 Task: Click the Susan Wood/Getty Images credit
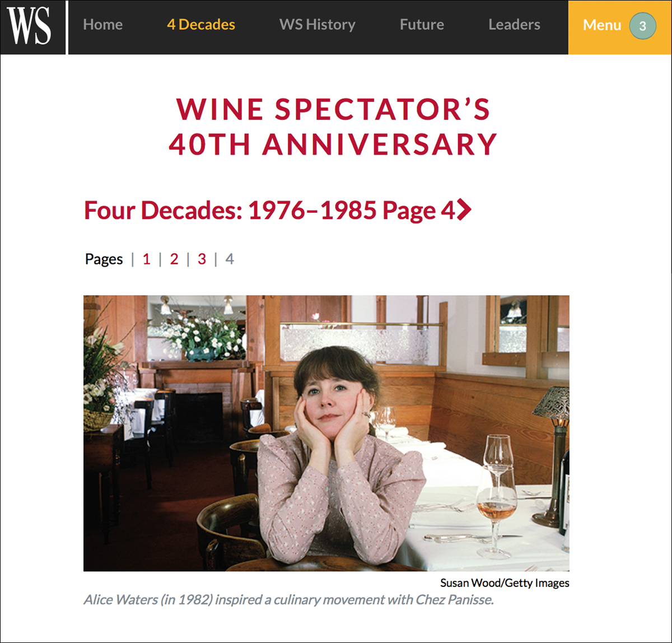[504, 583]
